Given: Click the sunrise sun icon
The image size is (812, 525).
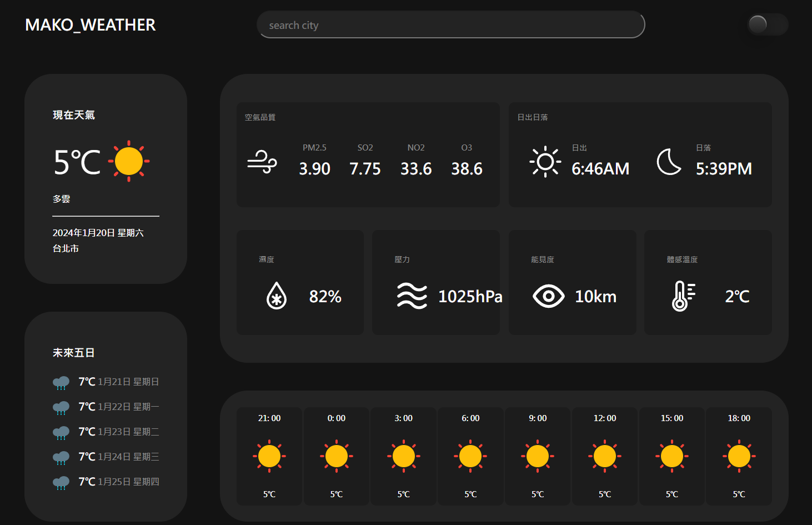Looking at the screenshot, I should click(x=545, y=162).
